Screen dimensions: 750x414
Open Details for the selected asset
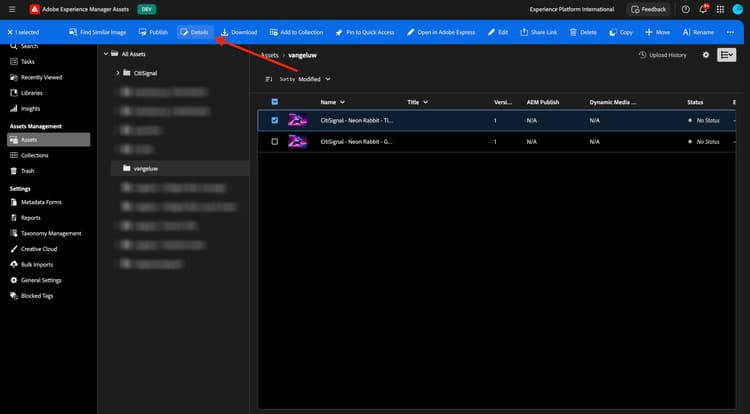click(195, 32)
